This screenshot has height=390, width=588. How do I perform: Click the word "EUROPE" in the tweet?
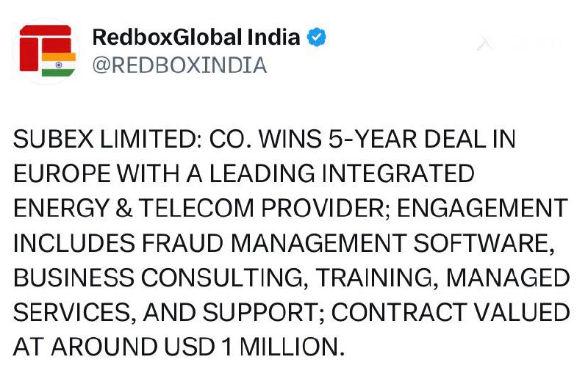62,173
